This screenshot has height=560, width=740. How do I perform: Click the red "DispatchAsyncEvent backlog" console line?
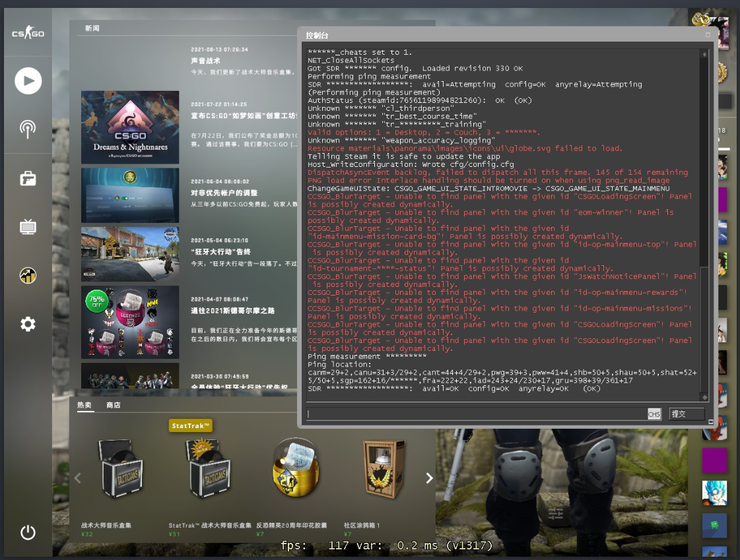point(498,173)
